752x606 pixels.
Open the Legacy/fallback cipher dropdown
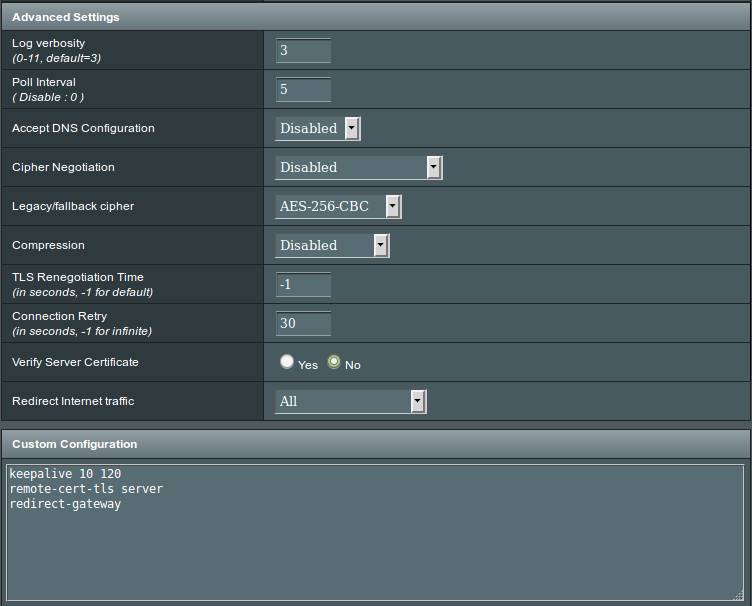[x=338, y=207]
